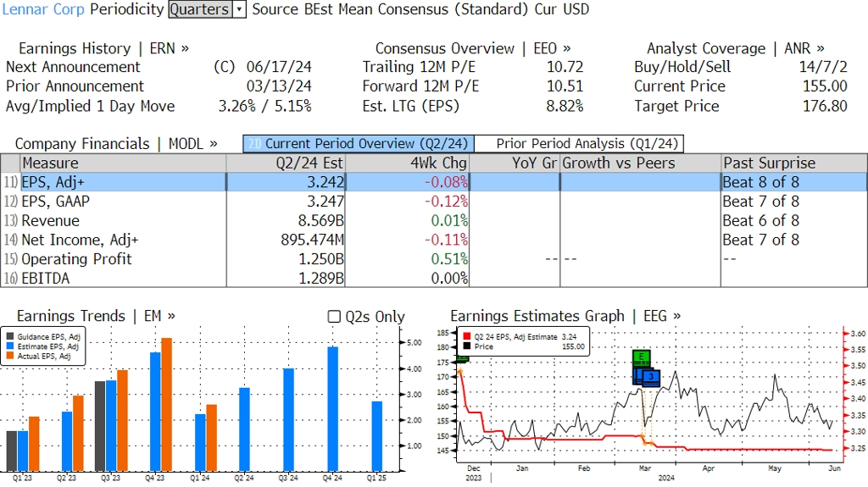Image resolution: width=868 pixels, height=487 pixels.
Task: Switch to Prior Period Analysis (Q1/24) tab
Action: 580,144
